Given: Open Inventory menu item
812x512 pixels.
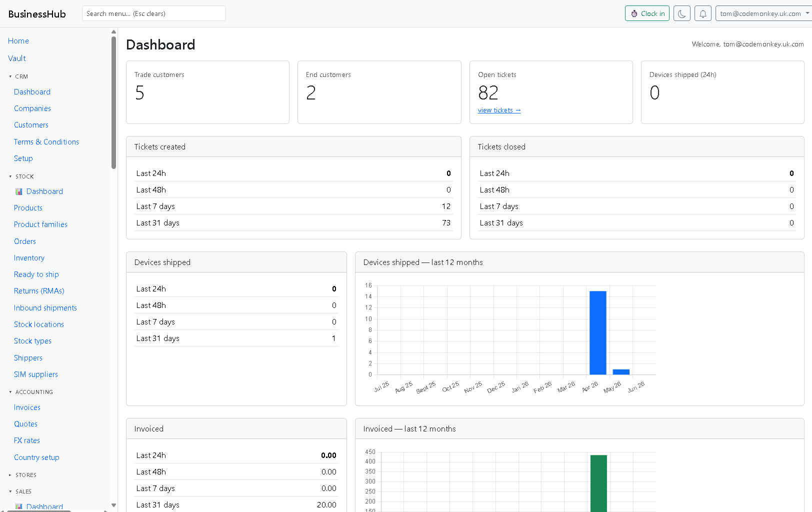Looking at the screenshot, I should 29,258.
